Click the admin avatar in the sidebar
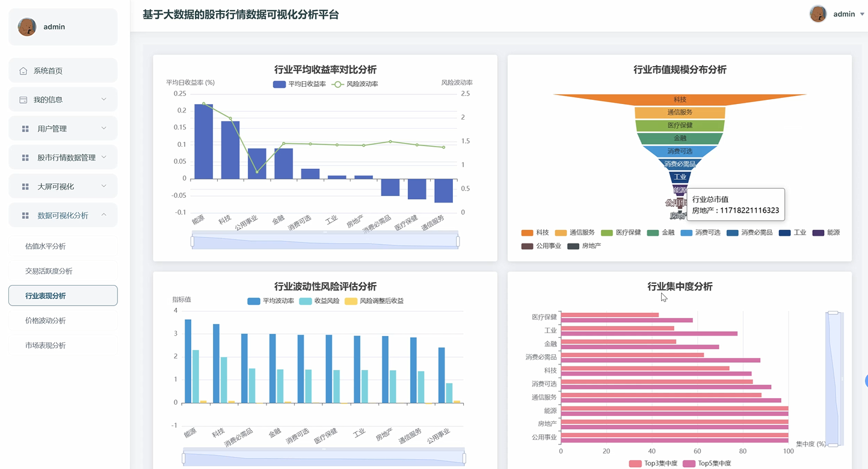The width and height of the screenshot is (868, 469). coord(27,27)
